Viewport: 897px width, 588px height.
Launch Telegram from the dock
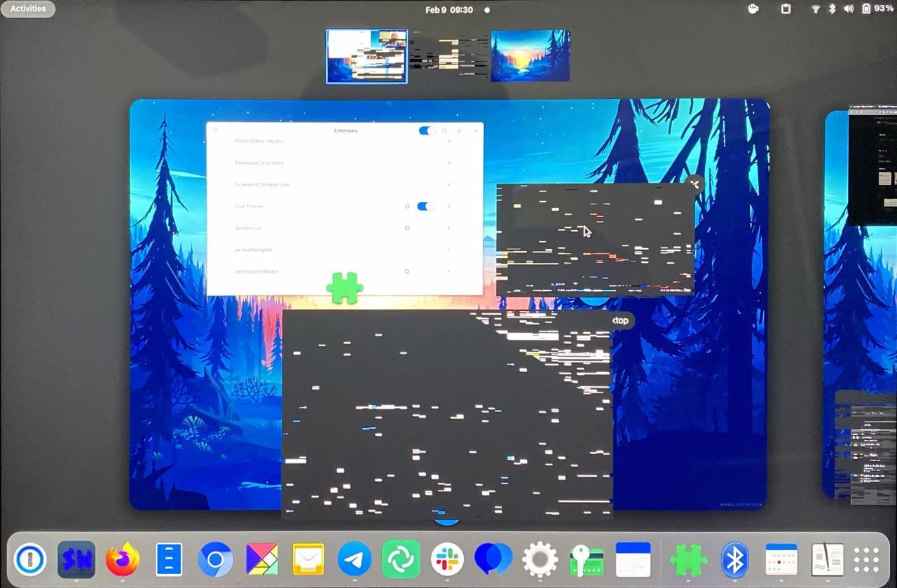click(354, 559)
